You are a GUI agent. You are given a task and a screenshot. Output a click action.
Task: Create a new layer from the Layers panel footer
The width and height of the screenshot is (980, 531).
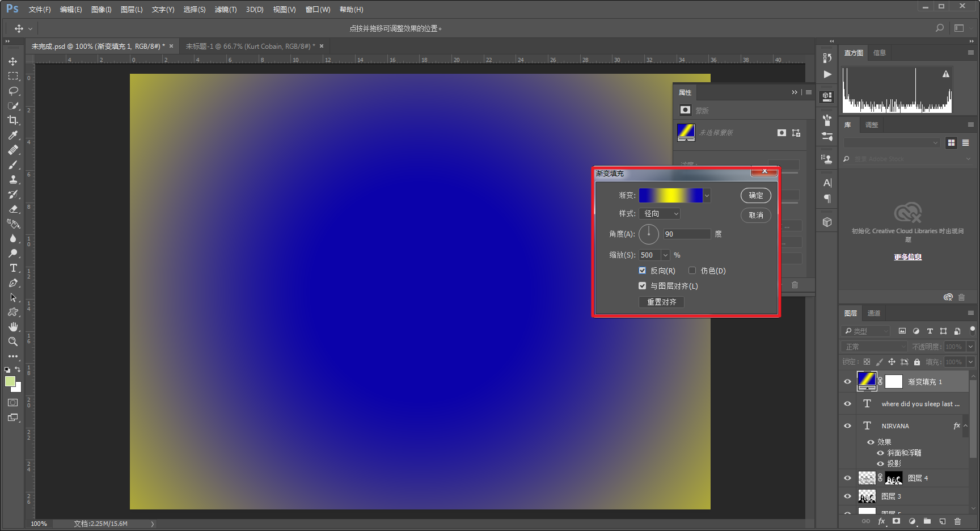943,521
